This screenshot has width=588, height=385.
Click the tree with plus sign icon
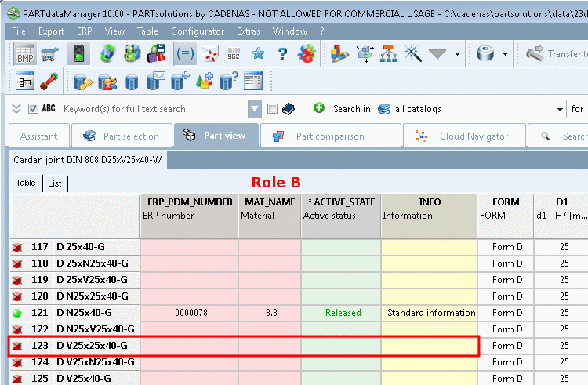(x=205, y=81)
